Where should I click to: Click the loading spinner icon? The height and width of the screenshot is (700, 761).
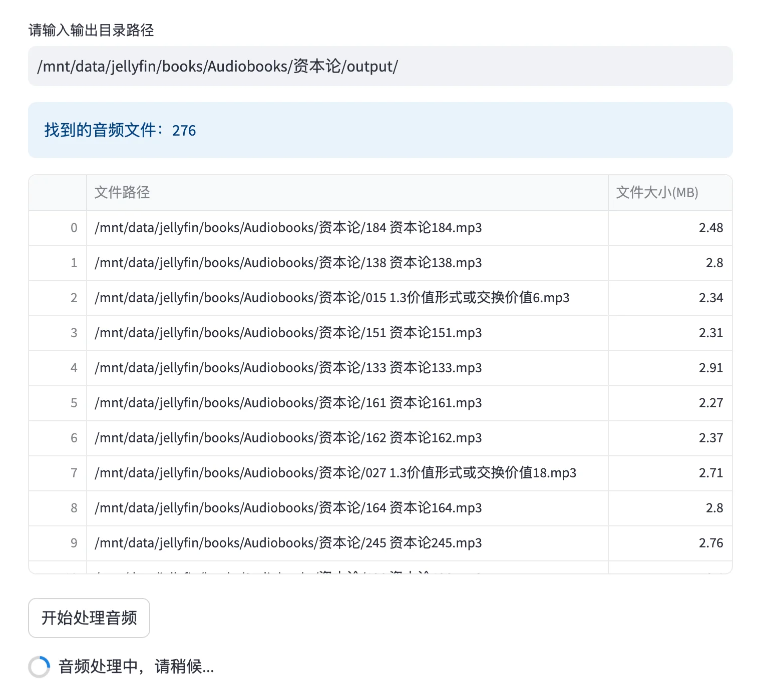click(x=40, y=665)
